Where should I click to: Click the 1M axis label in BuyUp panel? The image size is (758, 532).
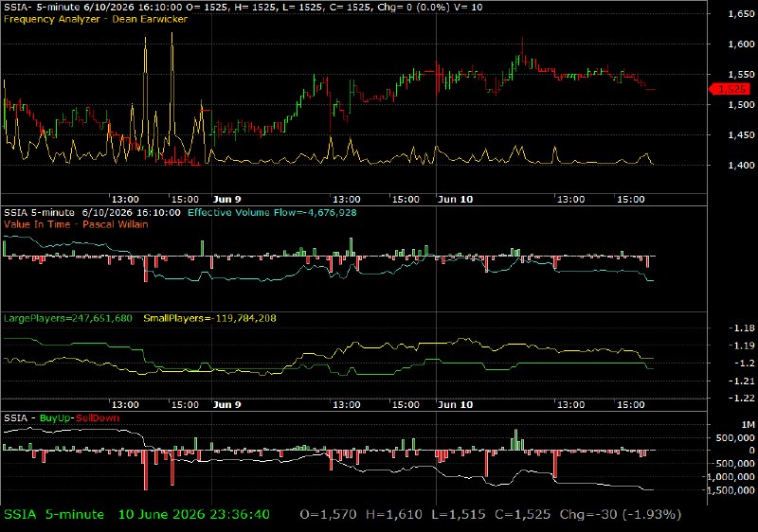point(748,425)
